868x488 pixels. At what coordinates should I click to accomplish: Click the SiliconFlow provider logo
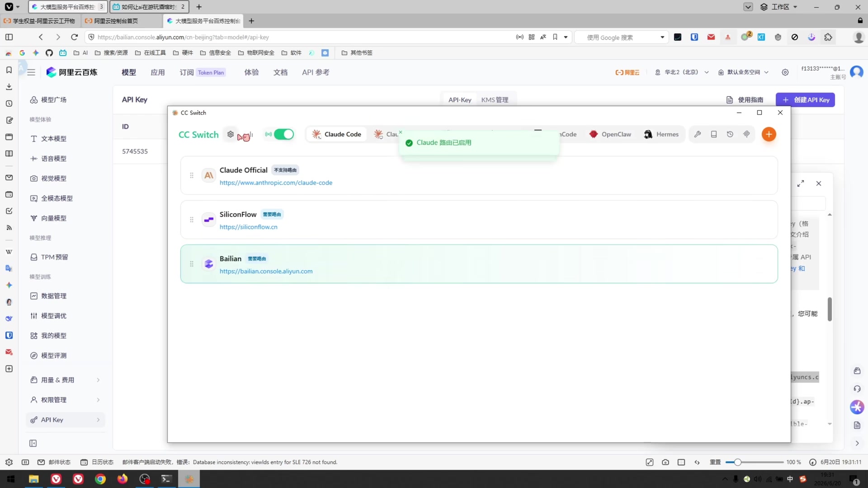tap(208, 220)
